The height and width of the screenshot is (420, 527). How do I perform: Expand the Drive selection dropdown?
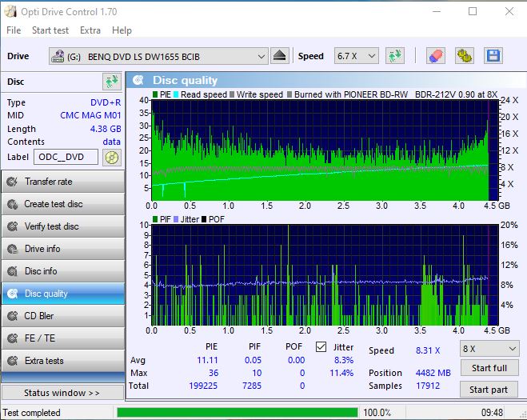pos(262,56)
